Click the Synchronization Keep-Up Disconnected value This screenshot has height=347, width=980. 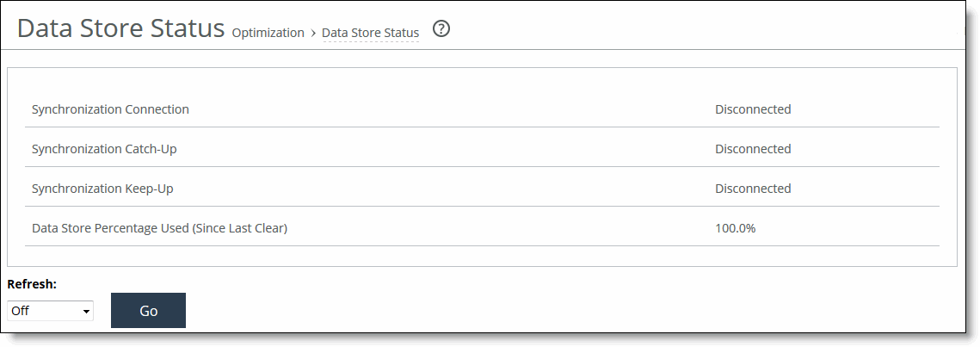(x=753, y=189)
